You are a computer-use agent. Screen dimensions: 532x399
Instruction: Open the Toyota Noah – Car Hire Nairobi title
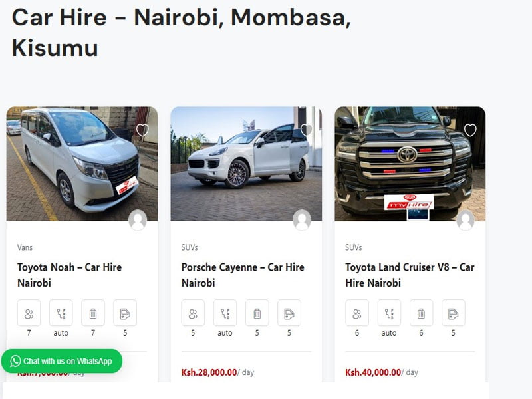click(x=69, y=275)
